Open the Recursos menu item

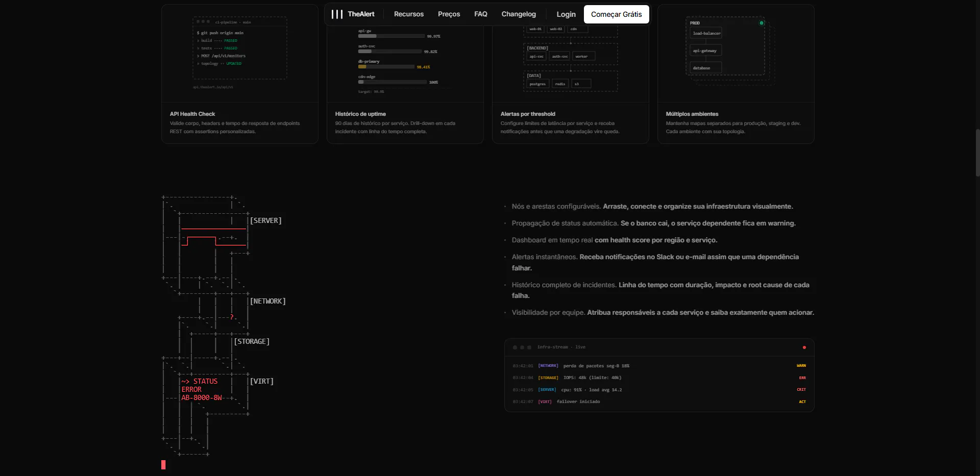pos(409,14)
